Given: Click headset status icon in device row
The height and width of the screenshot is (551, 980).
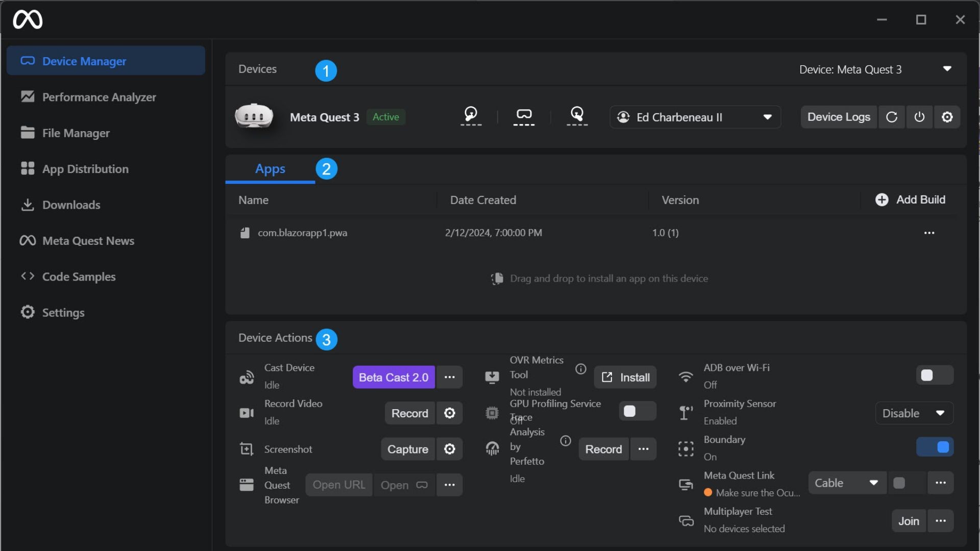Looking at the screenshot, I should (524, 115).
